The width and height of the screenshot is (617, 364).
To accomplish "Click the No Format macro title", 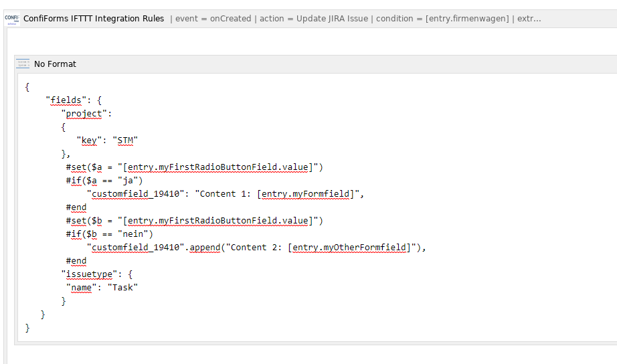I will coord(55,64).
